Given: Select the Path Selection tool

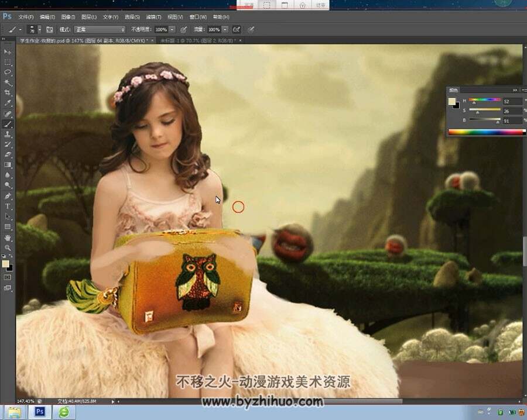Looking at the screenshot, I should coord(8,216).
